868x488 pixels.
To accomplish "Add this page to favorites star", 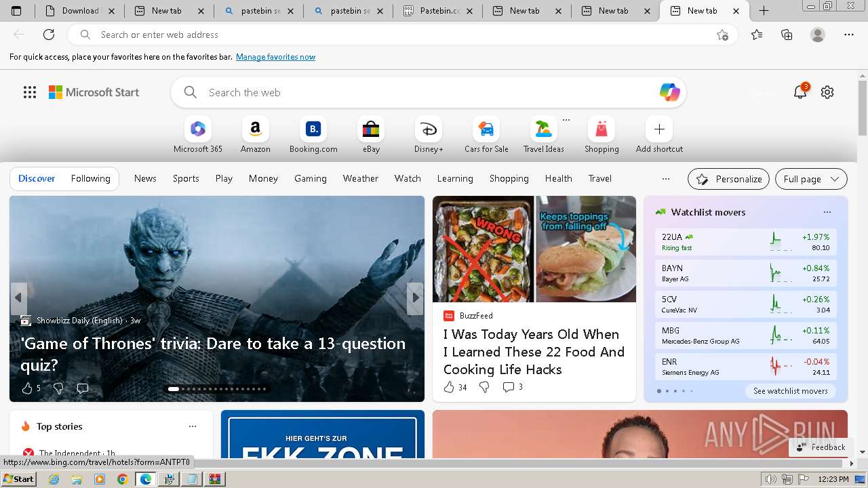I will 722,35.
